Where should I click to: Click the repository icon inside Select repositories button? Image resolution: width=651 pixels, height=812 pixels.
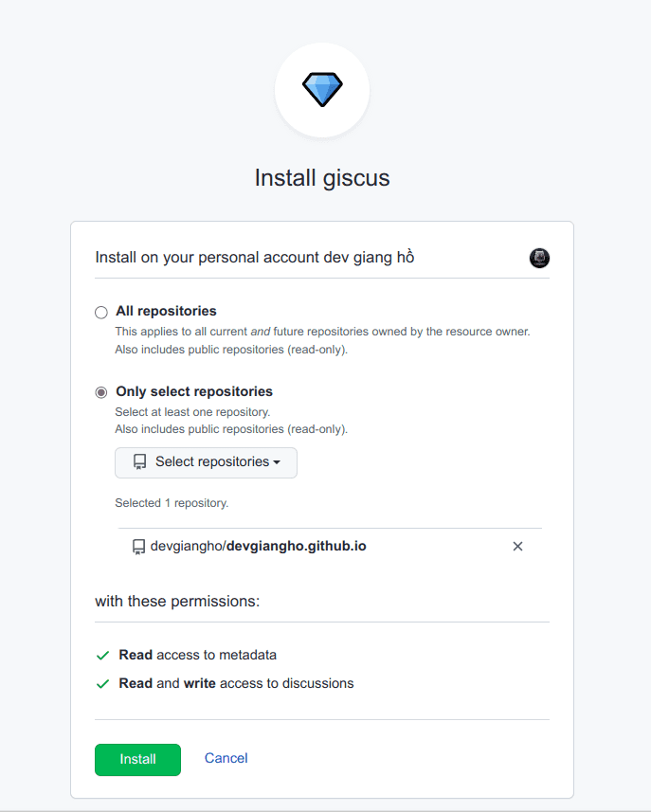(x=140, y=462)
